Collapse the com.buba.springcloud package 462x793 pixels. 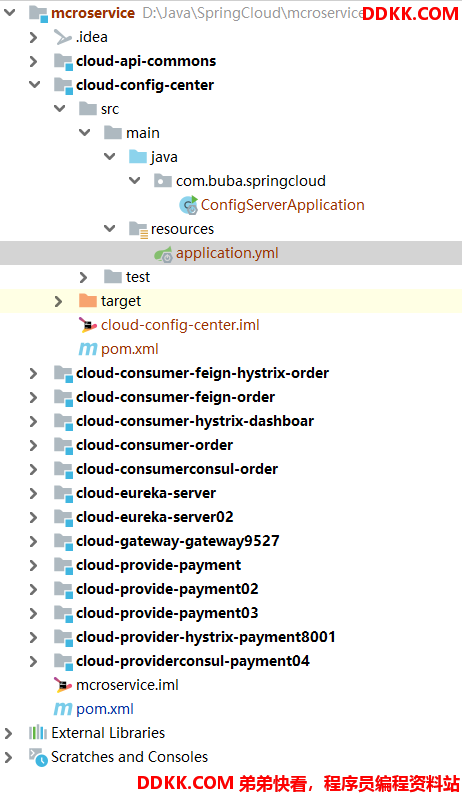(134, 180)
